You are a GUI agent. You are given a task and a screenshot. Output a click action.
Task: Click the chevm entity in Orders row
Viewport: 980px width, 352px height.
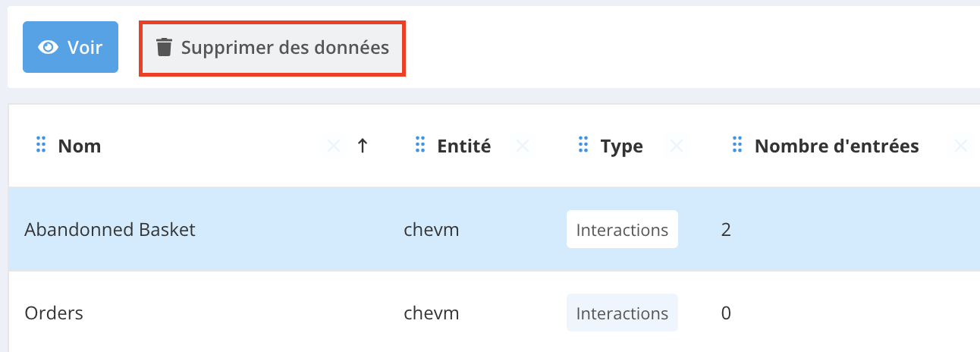coord(432,313)
